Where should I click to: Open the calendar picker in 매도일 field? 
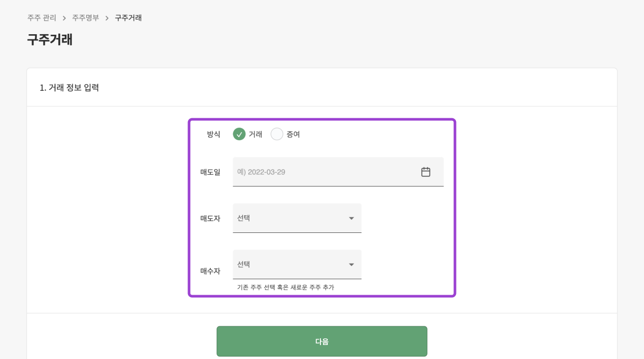coord(425,172)
